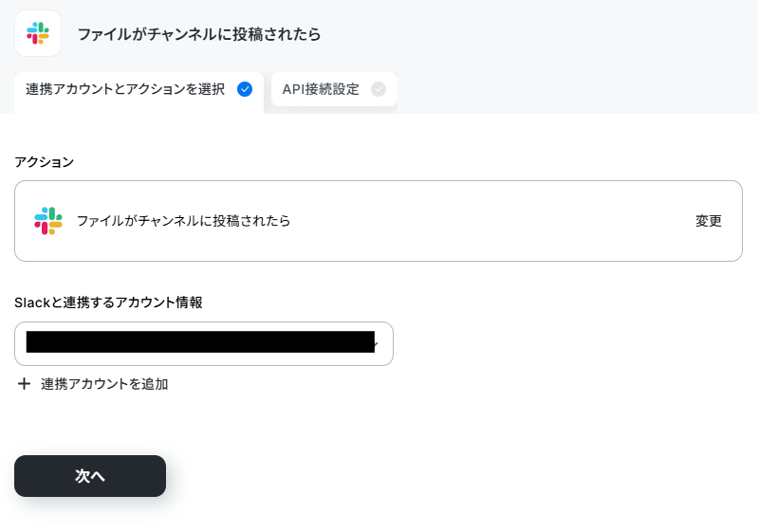Viewport: 758px width, 532px height.
Task: Click the plus icon to add an account
Action: pyautogui.click(x=24, y=384)
